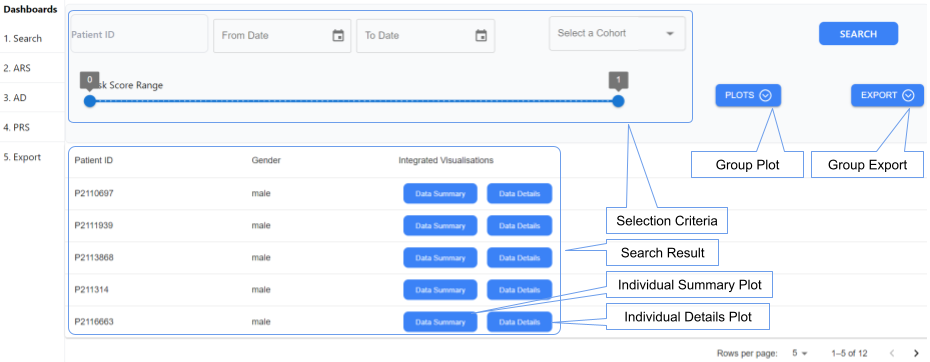This screenshot has height=362, width=930.
Task: Open Data Summary for patient P2116663
Action: (x=440, y=322)
